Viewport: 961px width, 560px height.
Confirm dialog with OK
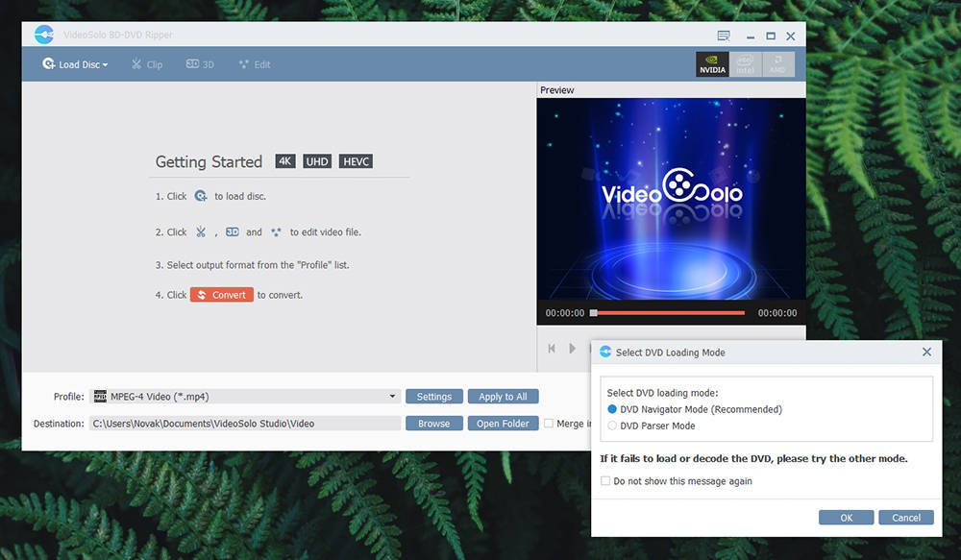pos(846,518)
